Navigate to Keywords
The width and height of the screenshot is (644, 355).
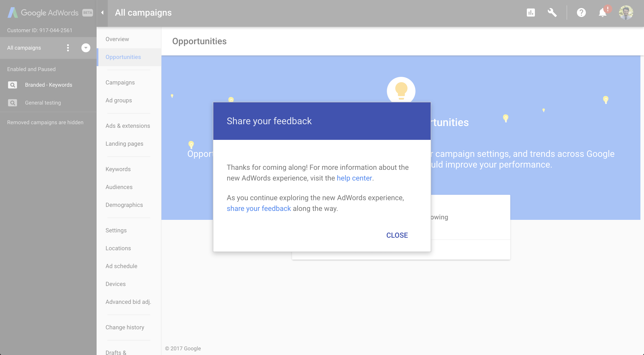click(x=118, y=169)
